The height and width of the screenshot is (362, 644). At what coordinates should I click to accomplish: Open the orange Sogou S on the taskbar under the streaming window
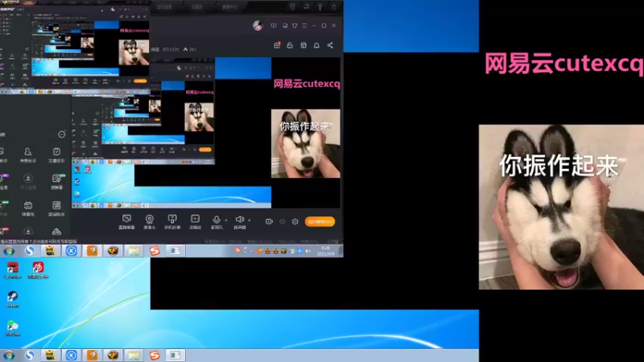click(x=155, y=250)
